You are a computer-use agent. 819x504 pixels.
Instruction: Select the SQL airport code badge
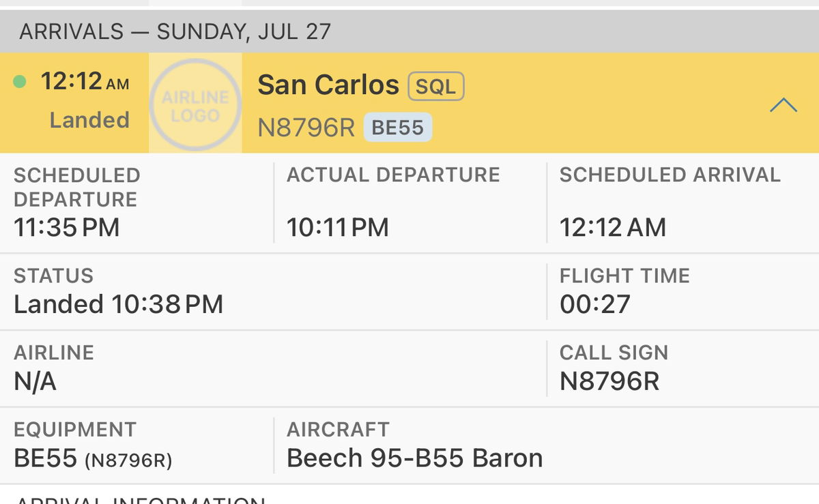(435, 87)
